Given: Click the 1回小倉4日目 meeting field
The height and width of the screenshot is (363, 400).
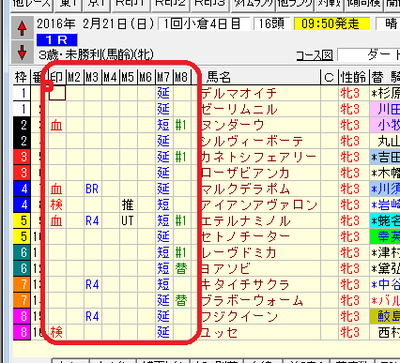Looking at the screenshot, I should (x=203, y=24).
